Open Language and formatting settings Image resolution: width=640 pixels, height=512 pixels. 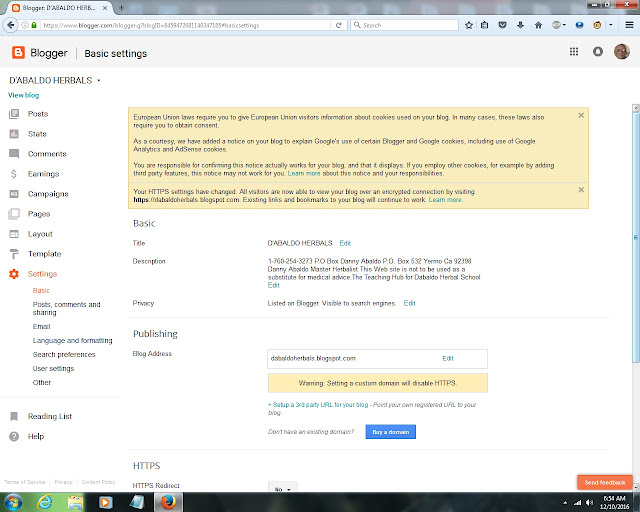72,341
